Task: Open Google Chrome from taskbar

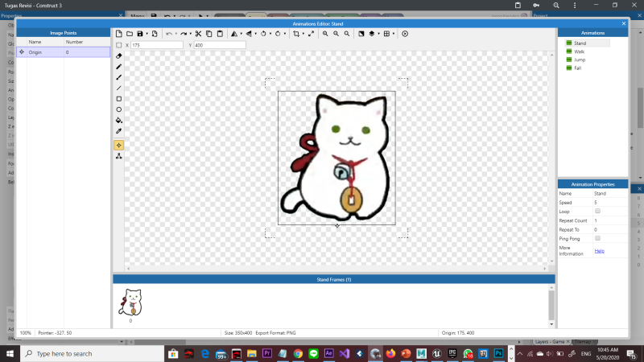Action: tap(298, 353)
